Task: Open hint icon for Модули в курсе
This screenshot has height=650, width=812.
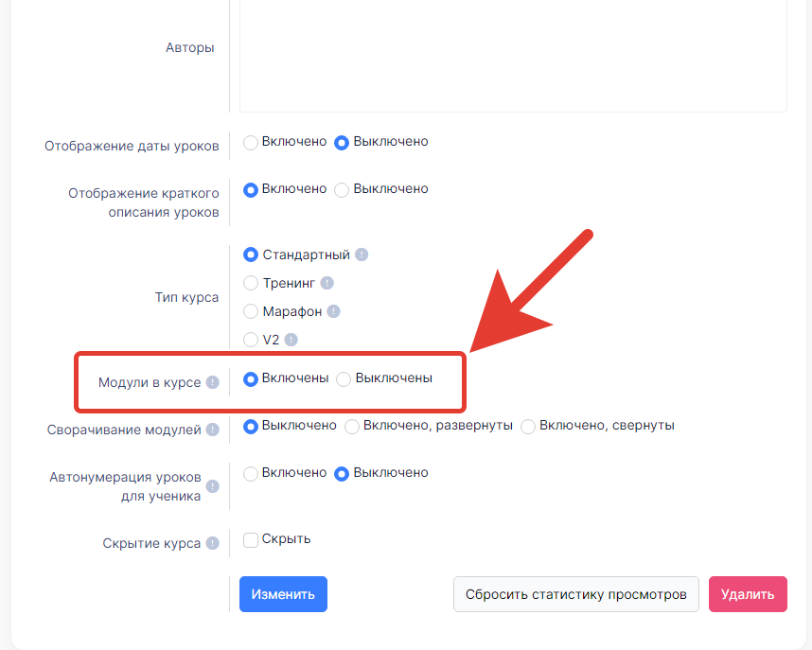Action: coord(212,382)
